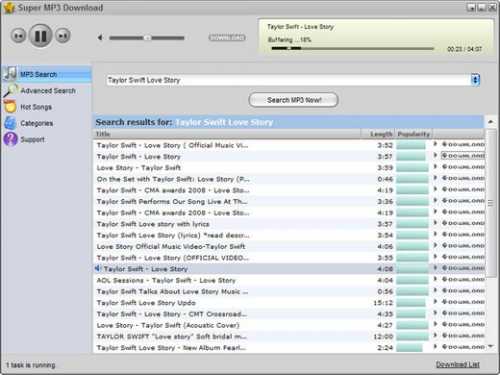
Task: Download the 3:57 Taylor Swift - Love Story result
Action: [x=463, y=156]
